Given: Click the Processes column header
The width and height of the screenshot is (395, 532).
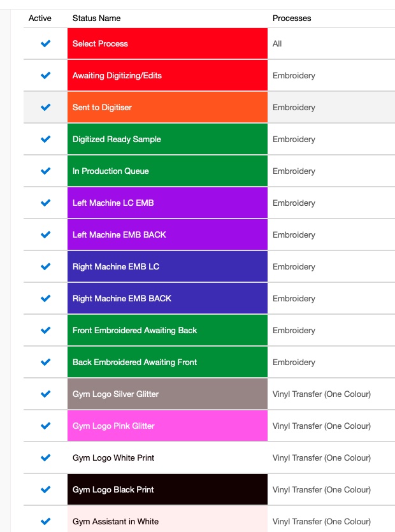Looking at the screenshot, I should (292, 18).
